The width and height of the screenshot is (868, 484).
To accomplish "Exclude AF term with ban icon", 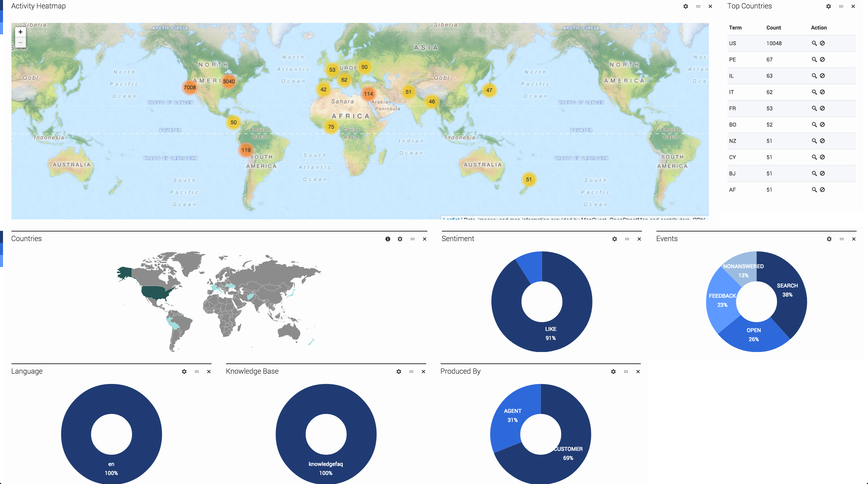I will pos(822,190).
